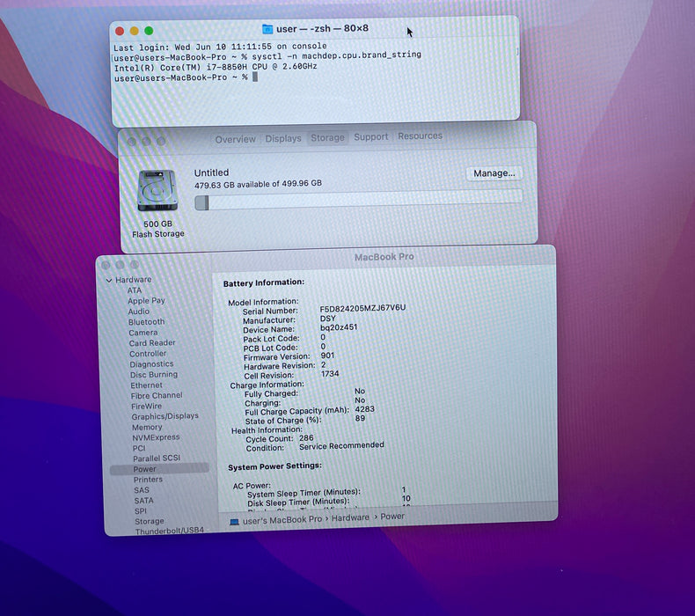This screenshot has width=695, height=616.
Task: Click Hardware in the path bar
Action: [350, 518]
